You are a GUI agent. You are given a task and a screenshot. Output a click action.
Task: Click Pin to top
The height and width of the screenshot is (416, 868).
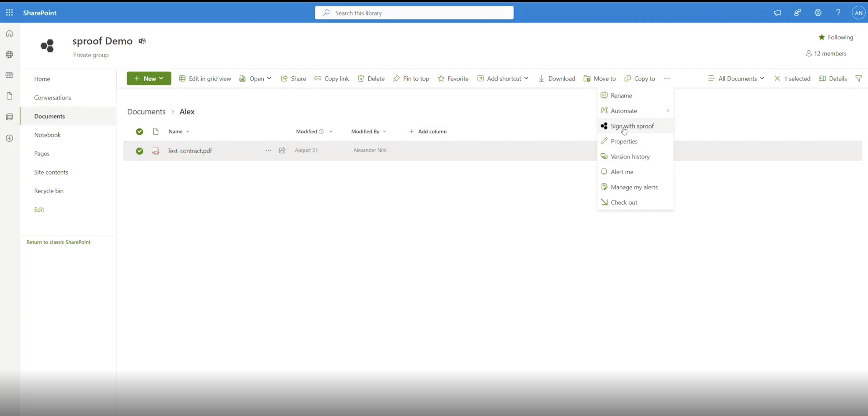(x=411, y=78)
